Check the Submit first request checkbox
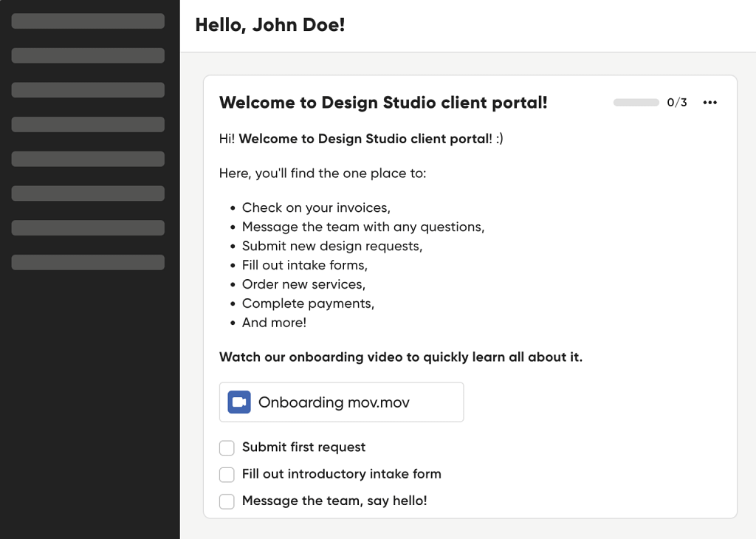This screenshot has width=756, height=539. tap(227, 447)
